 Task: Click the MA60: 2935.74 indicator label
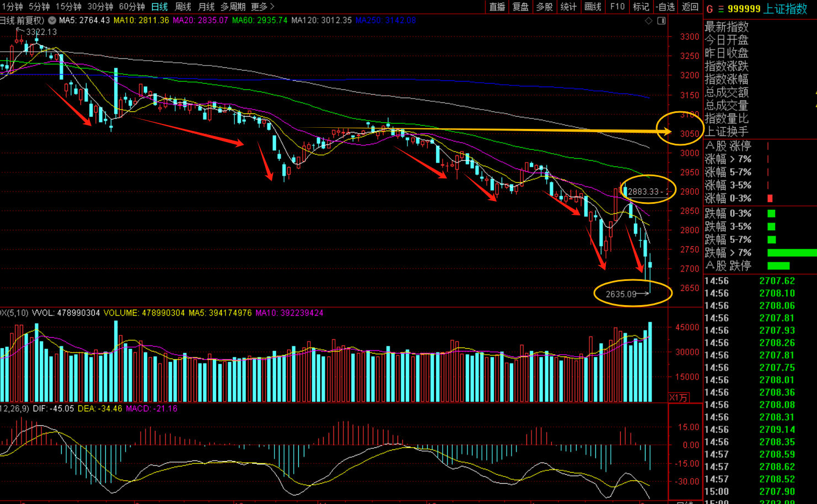click(260, 20)
